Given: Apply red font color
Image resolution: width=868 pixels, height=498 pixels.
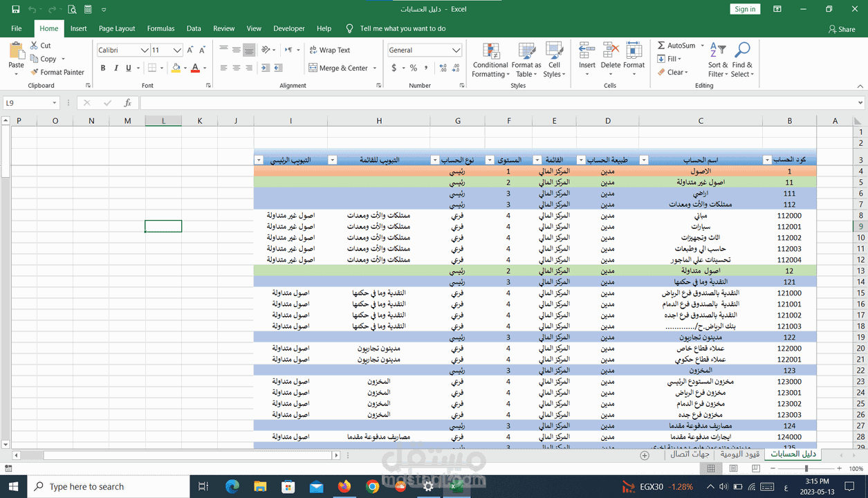Looking at the screenshot, I should click(195, 68).
